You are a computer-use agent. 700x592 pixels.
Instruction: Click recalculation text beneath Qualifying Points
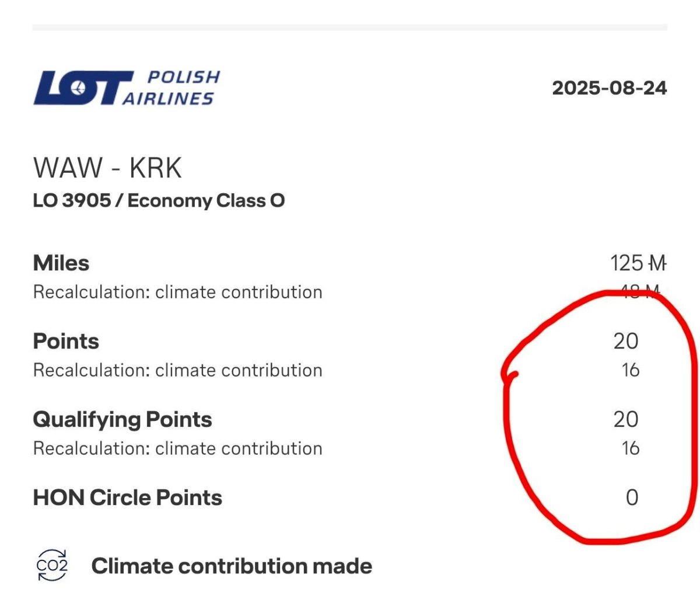pyautogui.click(x=177, y=448)
